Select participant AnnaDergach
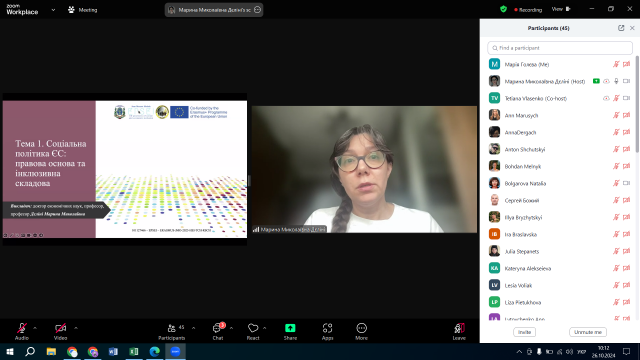The height and width of the screenshot is (360, 640). (560, 132)
